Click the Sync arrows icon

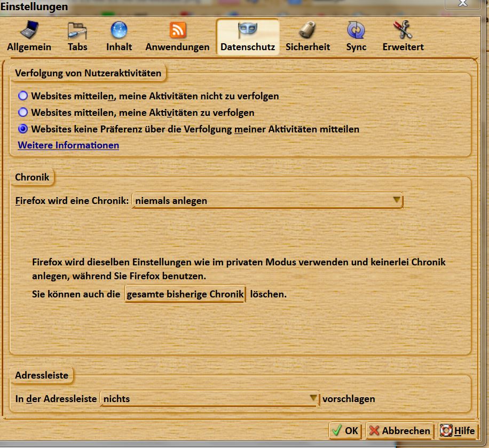click(356, 30)
